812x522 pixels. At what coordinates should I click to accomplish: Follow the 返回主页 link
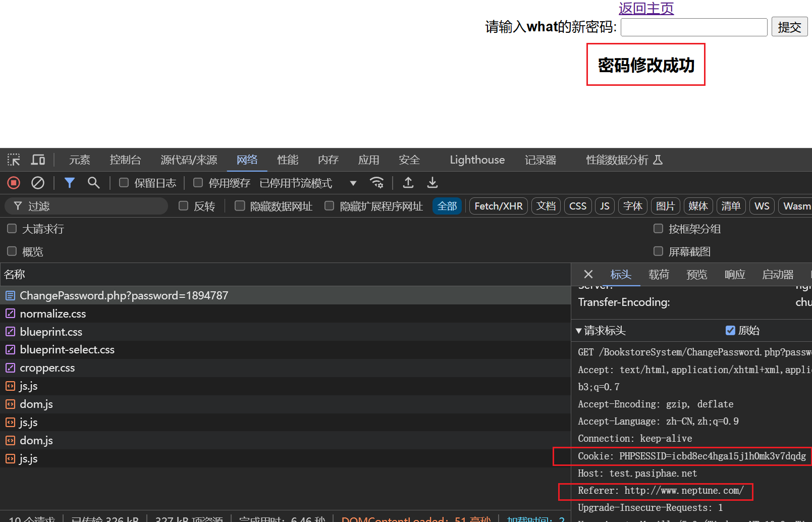646,8
